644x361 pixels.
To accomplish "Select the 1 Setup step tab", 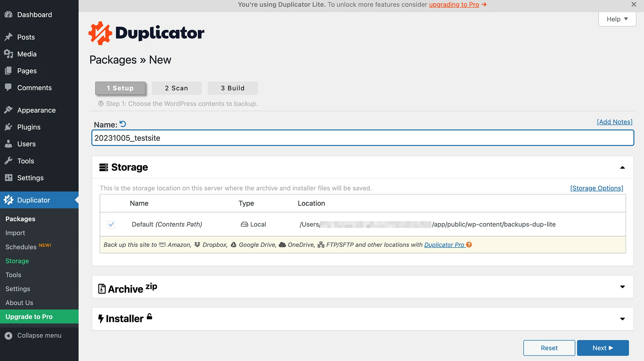I will (120, 88).
